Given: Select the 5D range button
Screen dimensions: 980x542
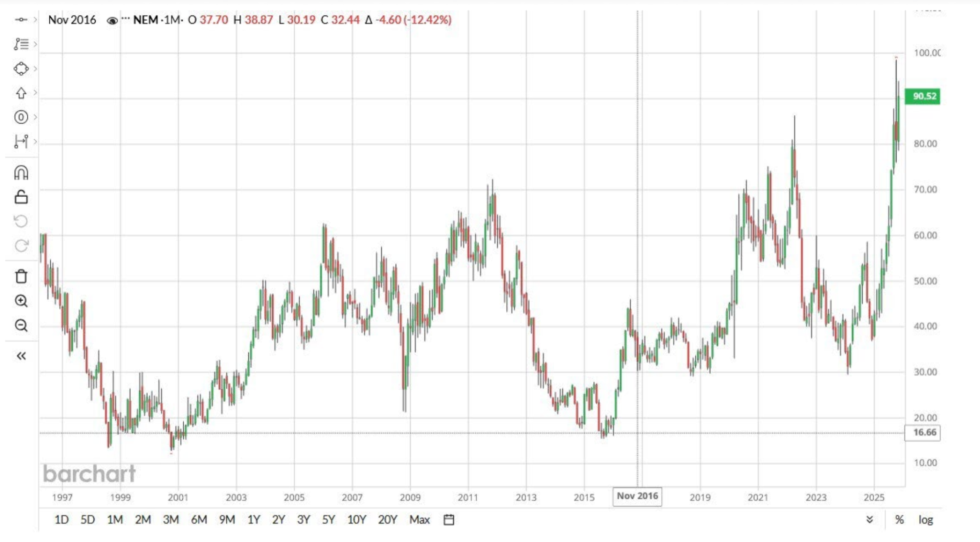Looking at the screenshot, I should click(x=87, y=519).
